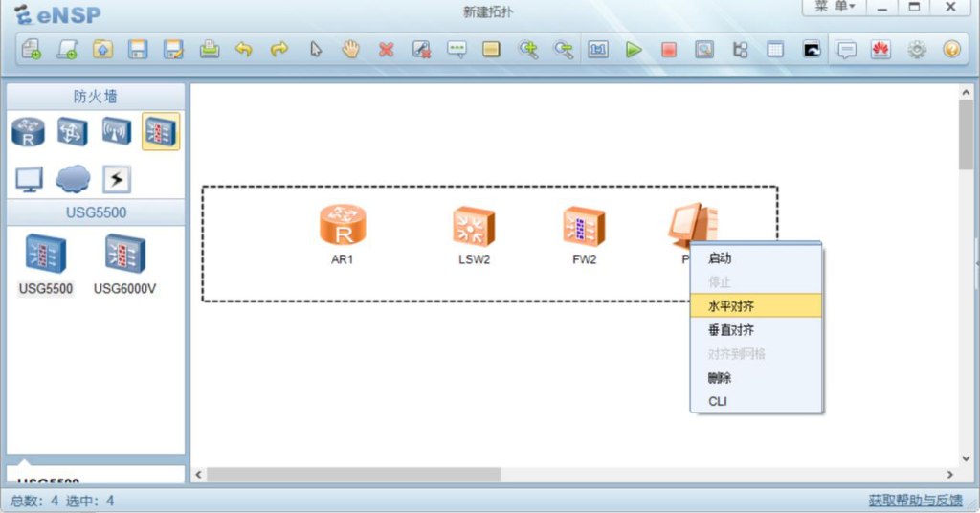Viewport: 980px width, 513px height.
Task: Open the 获取帮助与反馈 link
Action: point(915,501)
